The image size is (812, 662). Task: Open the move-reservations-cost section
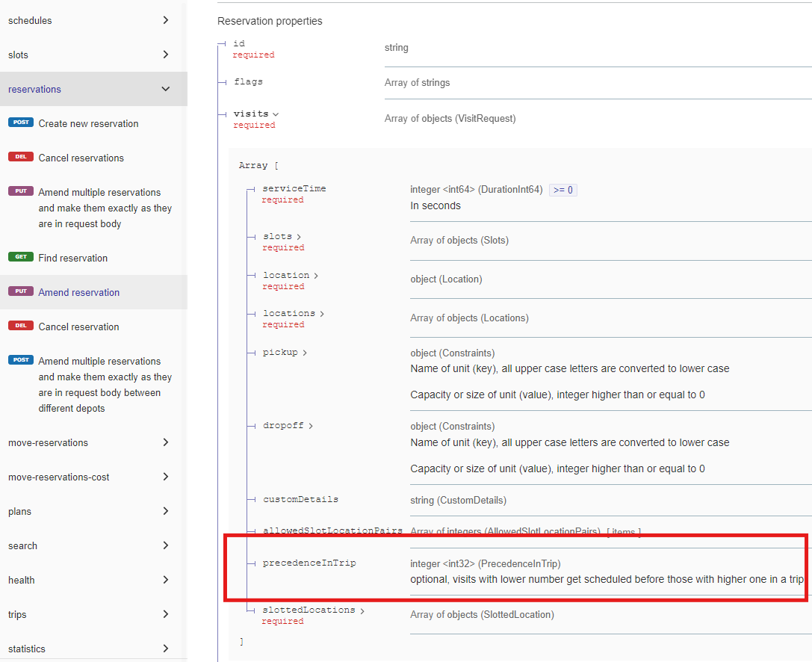(59, 477)
